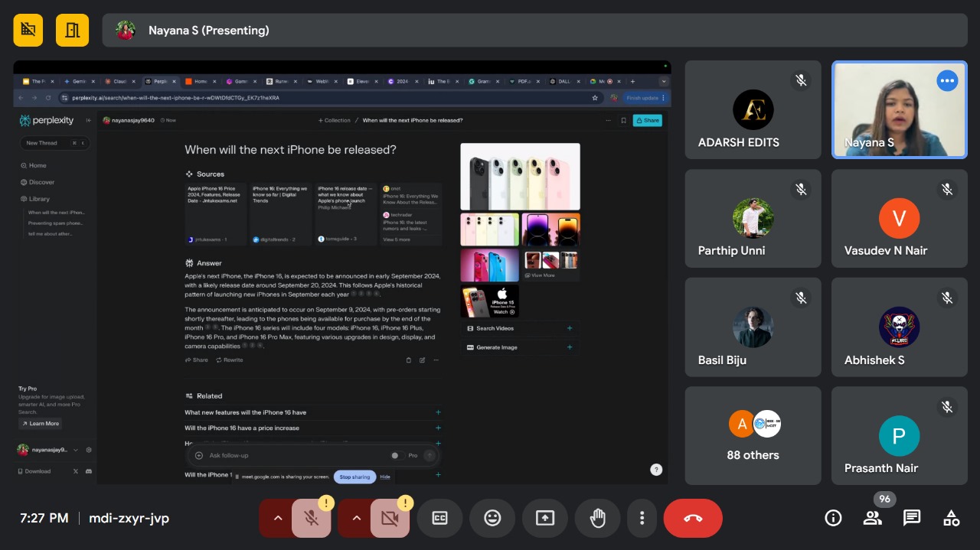Click New Thread button
This screenshot has width=980, height=550.
pyautogui.click(x=54, y=143)
